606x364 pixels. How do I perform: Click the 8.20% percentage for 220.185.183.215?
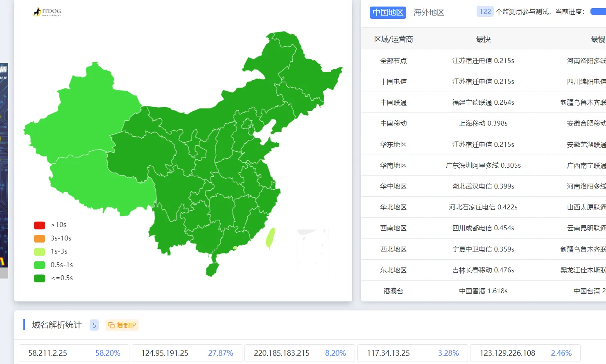click(335, 353)
